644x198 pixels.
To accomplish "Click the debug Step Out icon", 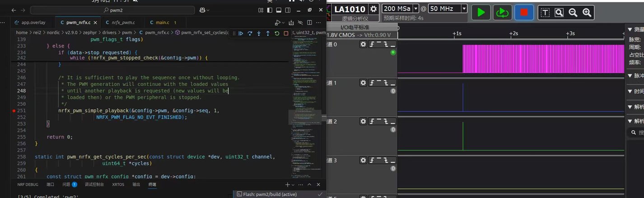I will (268, 33).
